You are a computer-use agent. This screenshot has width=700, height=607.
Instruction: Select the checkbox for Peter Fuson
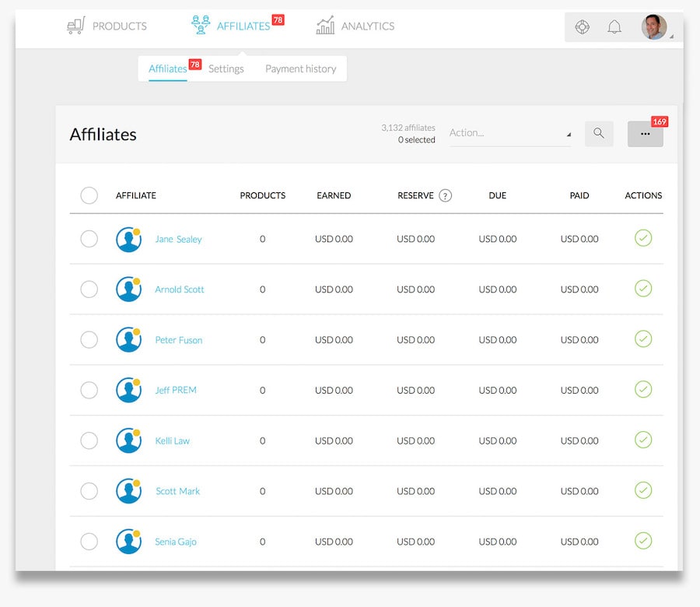pos(89,340)
